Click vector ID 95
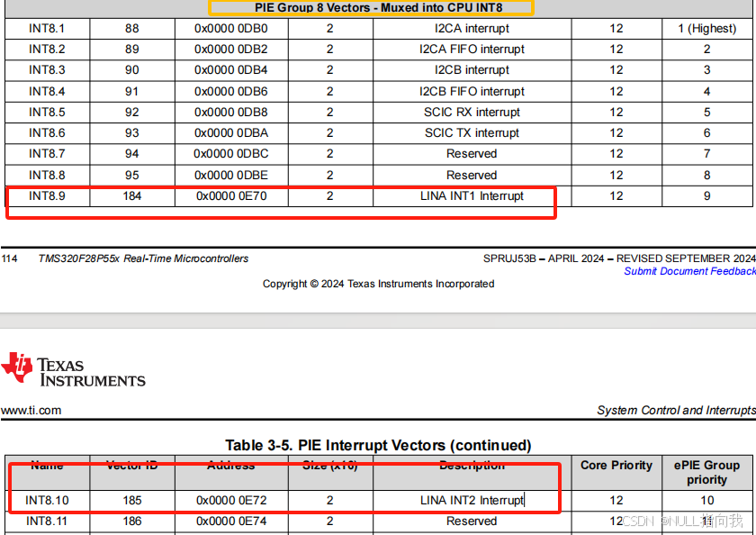 click(x=131, y=175)
